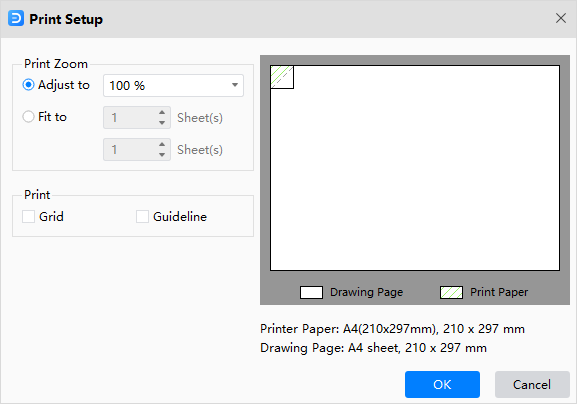Confirm settings with the OK button

[442, 384]
